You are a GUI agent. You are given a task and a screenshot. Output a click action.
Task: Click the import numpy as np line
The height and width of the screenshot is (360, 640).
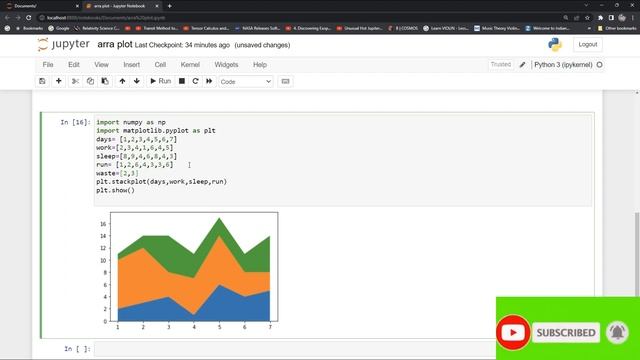(131, 122)
